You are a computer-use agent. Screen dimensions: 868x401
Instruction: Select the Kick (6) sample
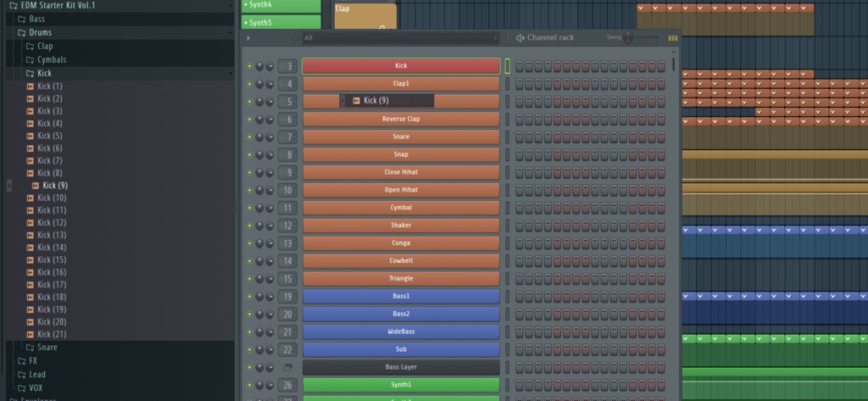50,148
